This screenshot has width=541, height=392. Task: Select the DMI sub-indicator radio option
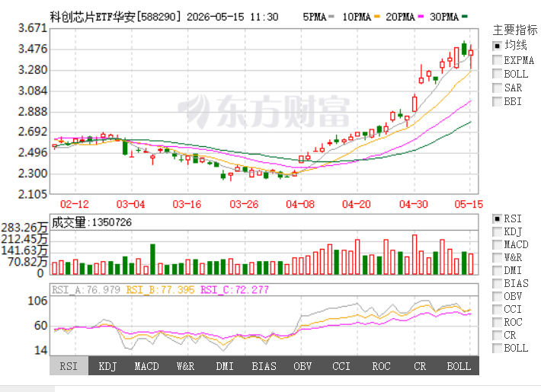point(497,270)
